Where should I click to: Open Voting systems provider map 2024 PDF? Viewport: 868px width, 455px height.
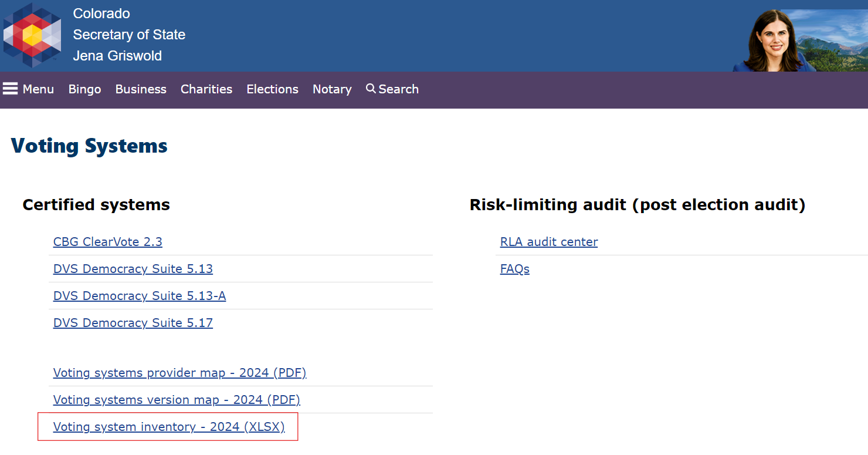coord(180,373)
